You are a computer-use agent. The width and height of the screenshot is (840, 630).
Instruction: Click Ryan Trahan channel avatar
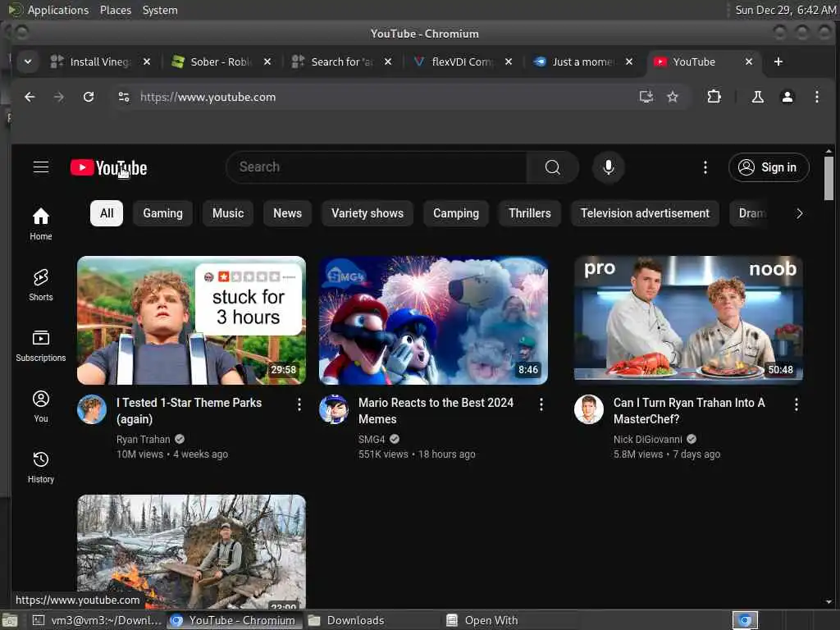(x=92, y=409)
